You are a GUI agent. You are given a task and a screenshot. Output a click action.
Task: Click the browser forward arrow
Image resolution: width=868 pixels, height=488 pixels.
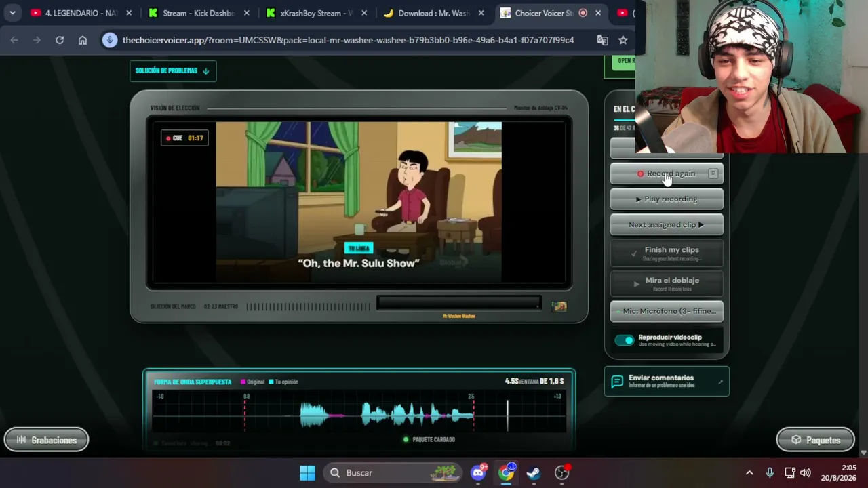tap(37, 40)
